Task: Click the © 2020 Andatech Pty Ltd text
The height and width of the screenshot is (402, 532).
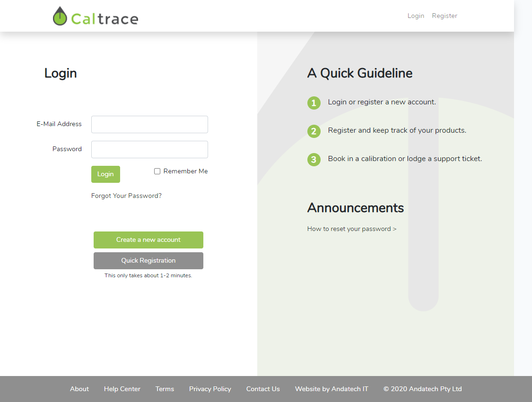Action: [422, 389]
